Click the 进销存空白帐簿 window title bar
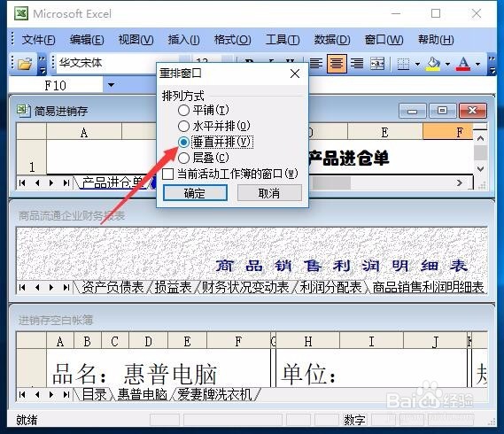Viewport: 504px width, 434px height. [252, 320]
